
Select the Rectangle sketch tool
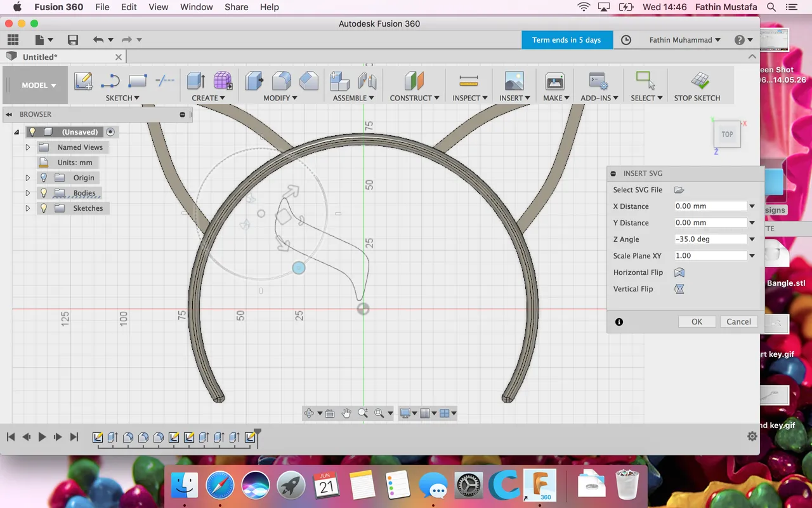(138, 81)
